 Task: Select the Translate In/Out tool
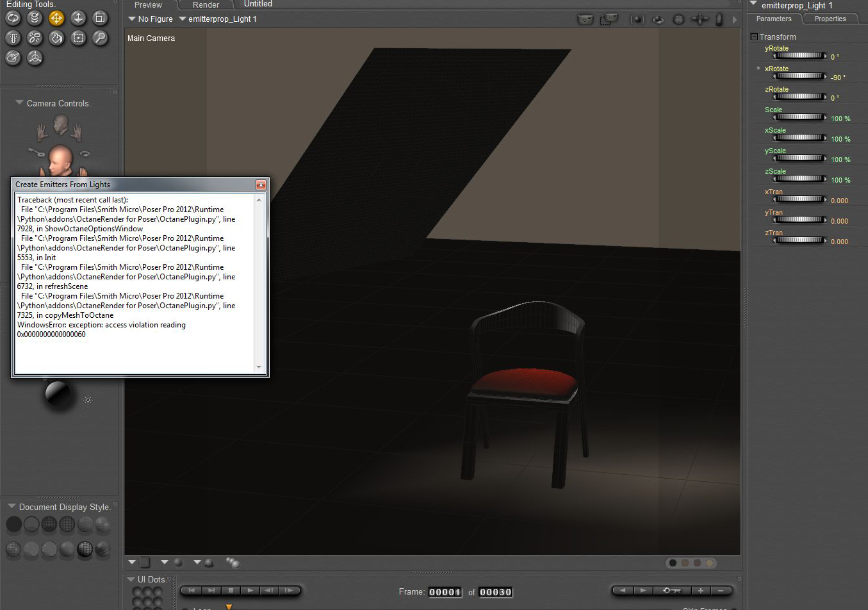pyautogui.click(x=78, y=18)
